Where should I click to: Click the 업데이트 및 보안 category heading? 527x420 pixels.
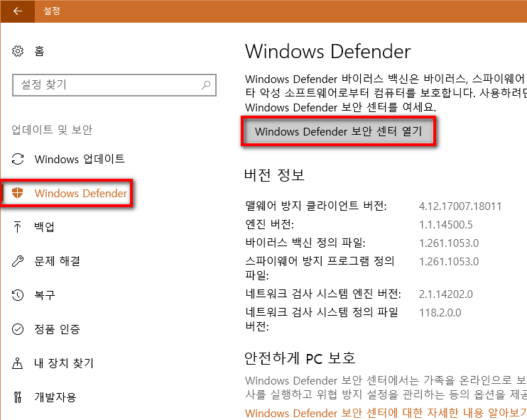coord(52,130)
